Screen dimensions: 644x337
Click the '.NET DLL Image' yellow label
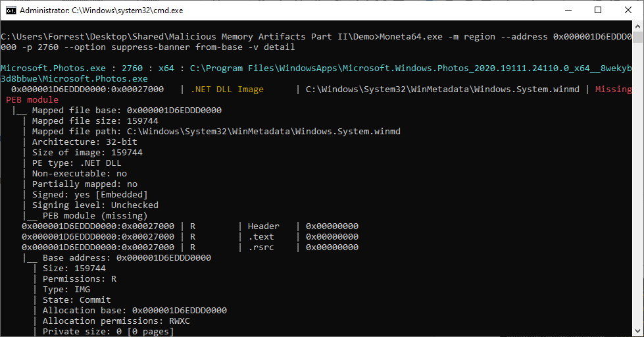227,89
